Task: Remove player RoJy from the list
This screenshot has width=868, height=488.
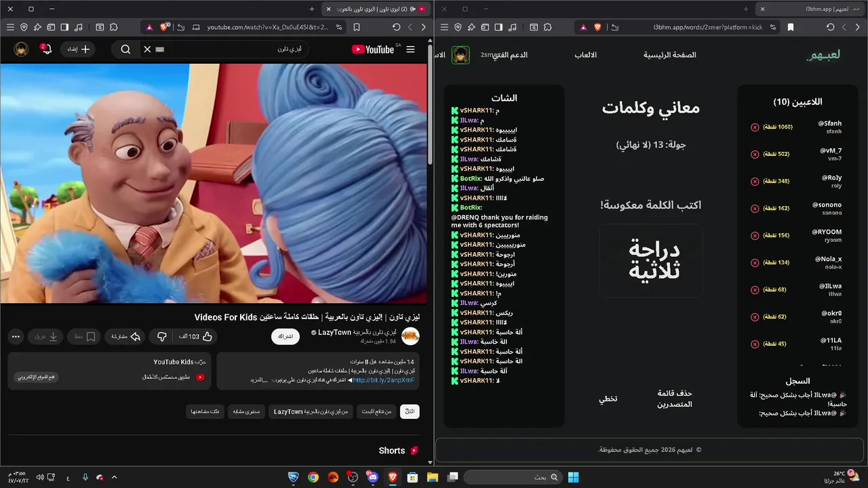Action: tap(755, 182)
